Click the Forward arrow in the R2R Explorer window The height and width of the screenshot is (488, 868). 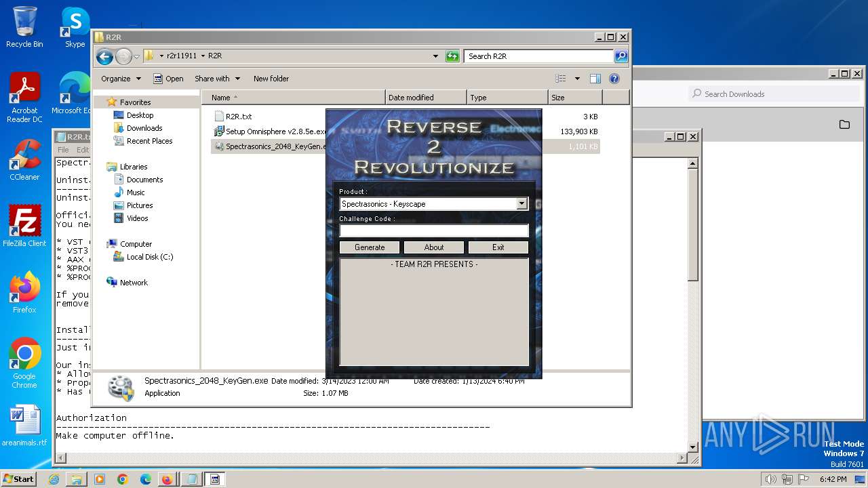123,56
